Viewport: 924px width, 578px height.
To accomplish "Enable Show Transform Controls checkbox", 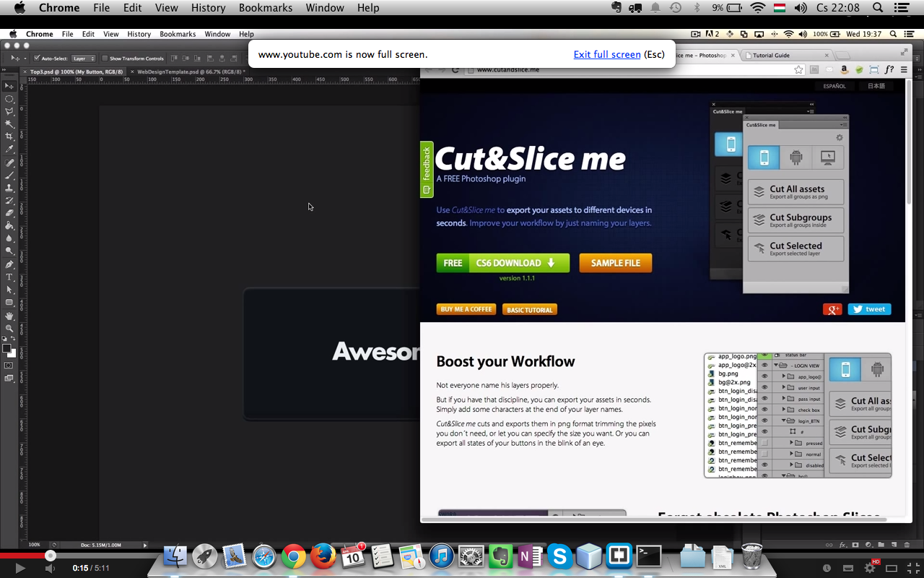I will 105,59.
